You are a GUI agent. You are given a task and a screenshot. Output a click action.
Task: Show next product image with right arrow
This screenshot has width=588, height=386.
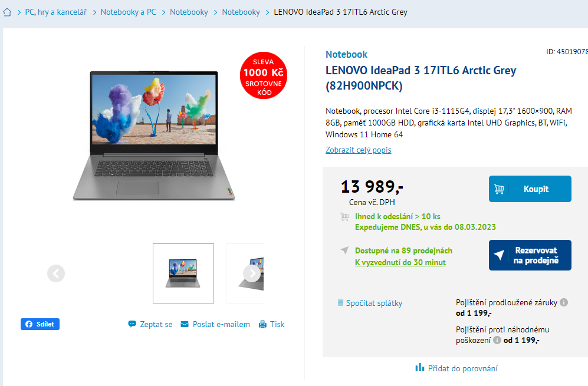[x=252, y=273]
